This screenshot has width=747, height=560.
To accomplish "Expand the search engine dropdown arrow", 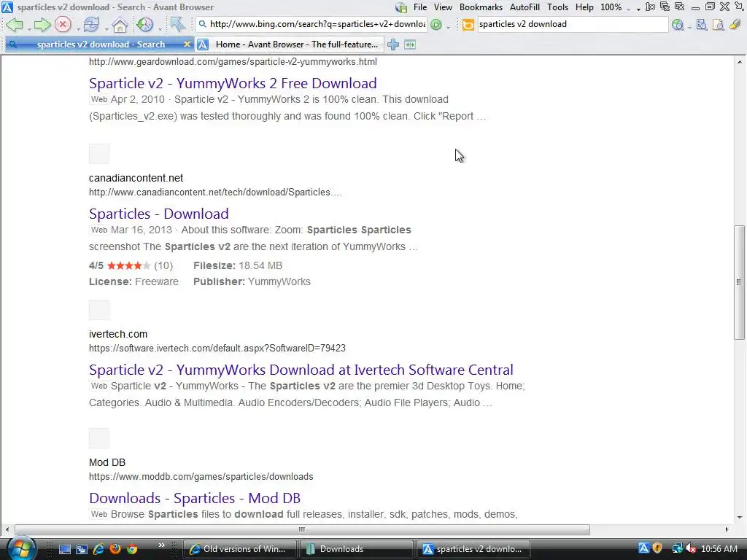I will coord(689,28).
